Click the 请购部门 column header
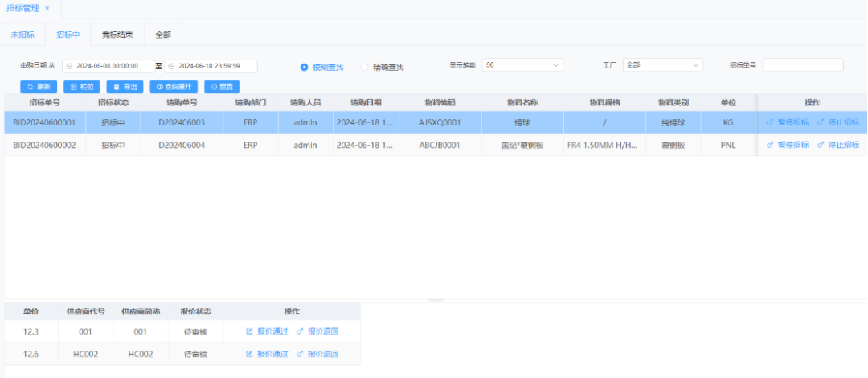The width and height of the screenshot is (868, 378). (250, 102)
